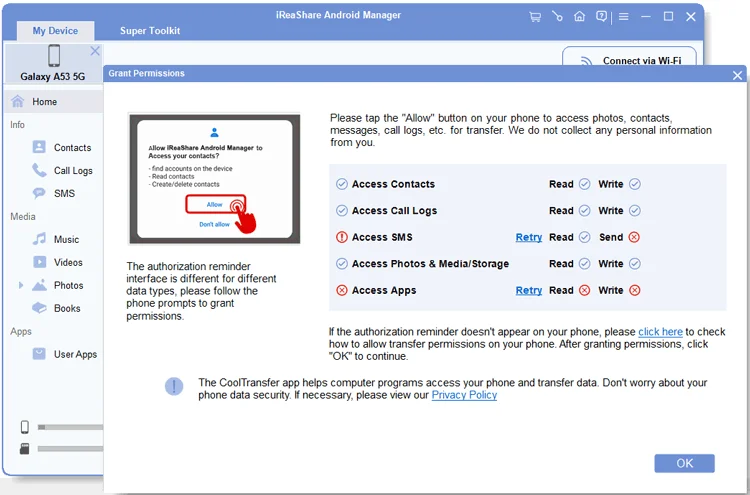Click the Access Contacts status check icon
750x495 pixels.
342,184
